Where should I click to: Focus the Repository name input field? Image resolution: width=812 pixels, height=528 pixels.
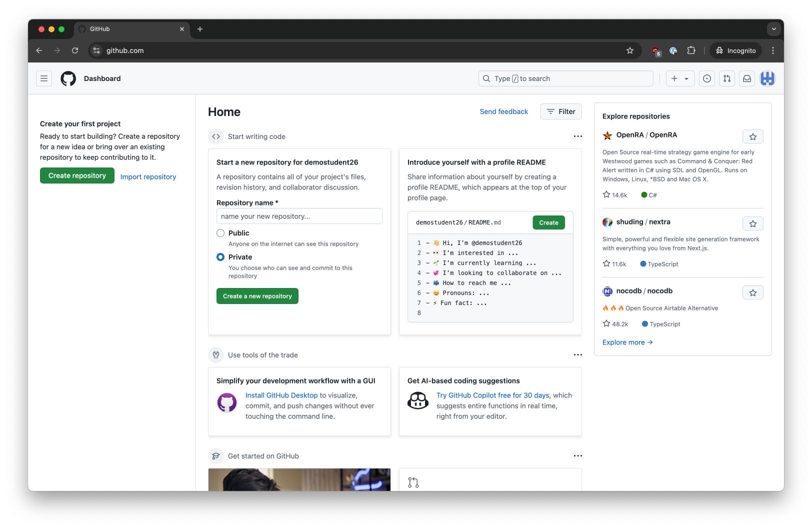pyautogui.click(x=299, y=216)
